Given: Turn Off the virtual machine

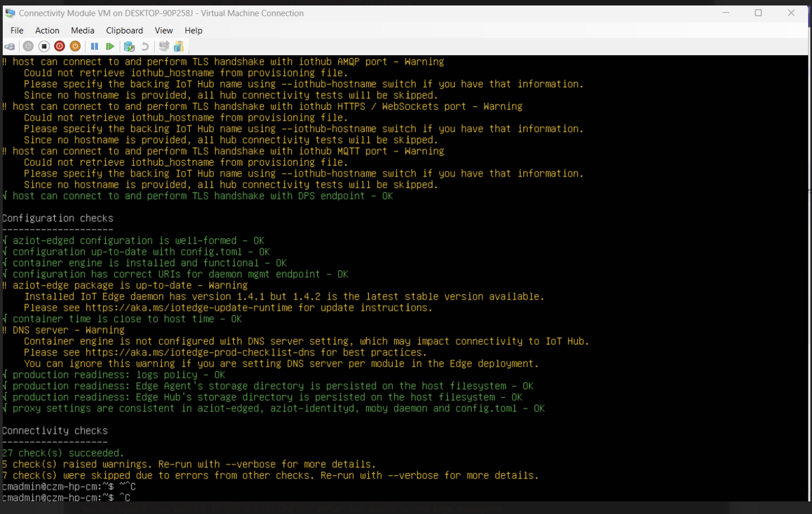Looking at the screenshot, I should (44, 46).
